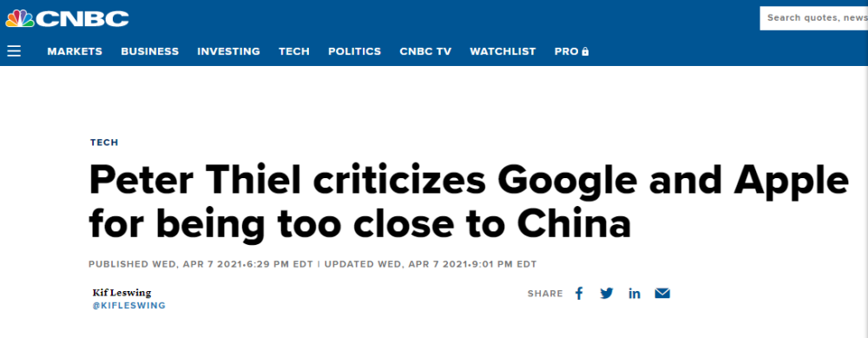Open the hamburger navigation menu
The height and width of the screenshot is (338, 868).
tap(14, 51)
